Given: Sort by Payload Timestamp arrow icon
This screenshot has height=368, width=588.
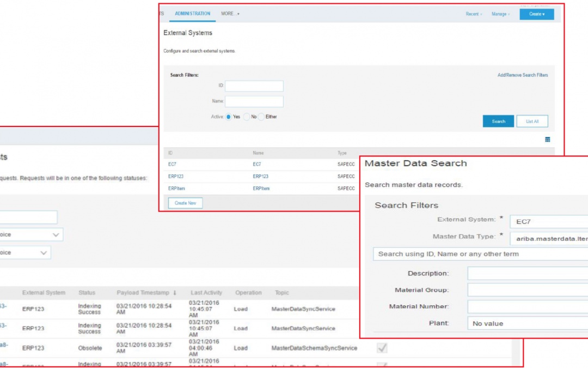Looking at the screenshot, I should pos(175,293).
